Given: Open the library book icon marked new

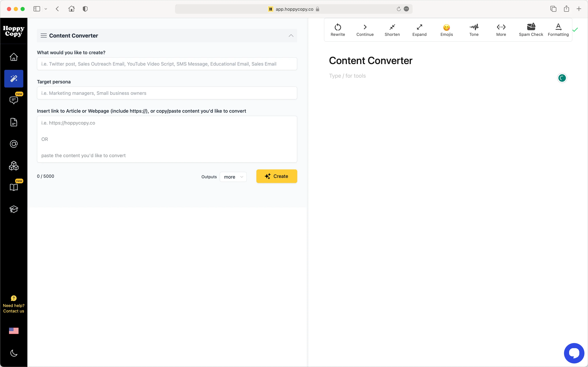Looking at the screenshot, I should [x=14, y=187].
